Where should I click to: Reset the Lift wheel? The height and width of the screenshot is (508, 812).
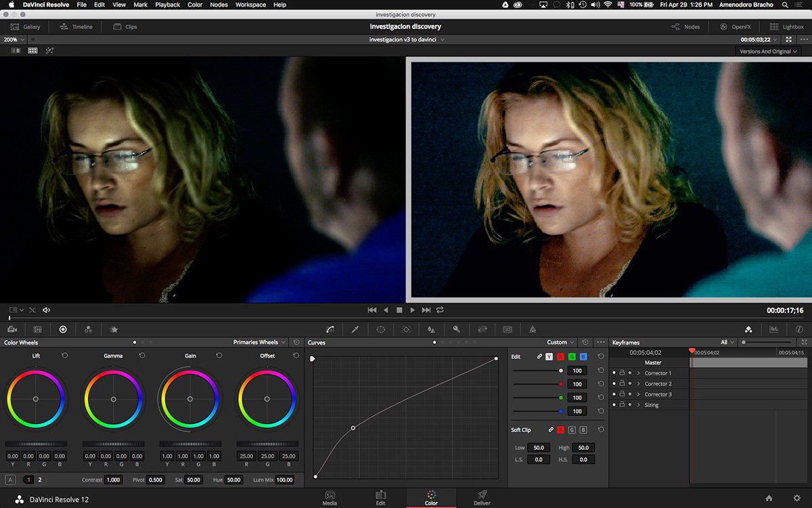pos(65,356)
